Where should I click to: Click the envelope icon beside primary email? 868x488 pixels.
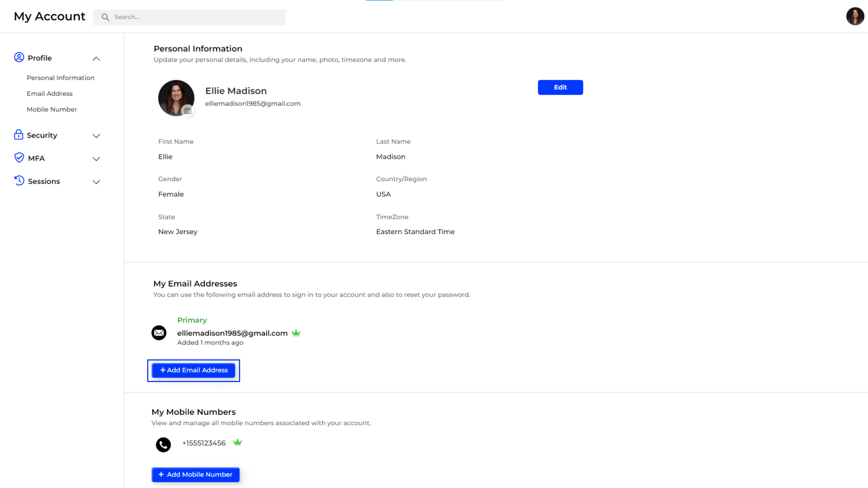tap(159, 333)
